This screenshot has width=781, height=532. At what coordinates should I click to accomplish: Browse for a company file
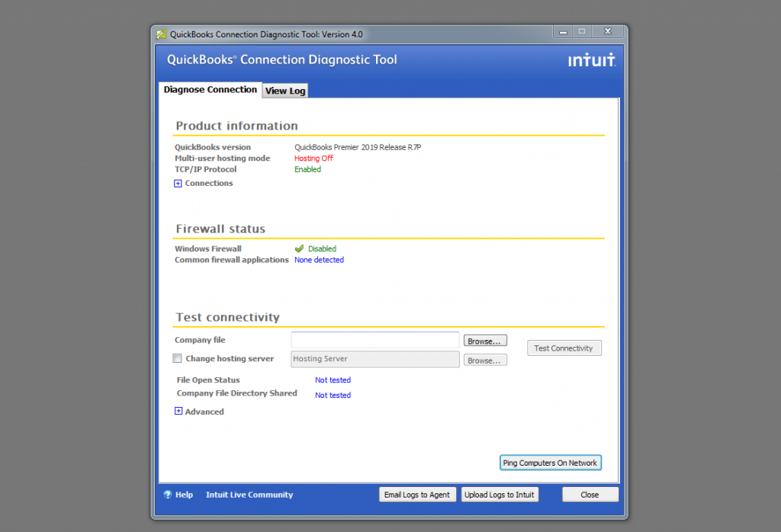coord(485,341)
